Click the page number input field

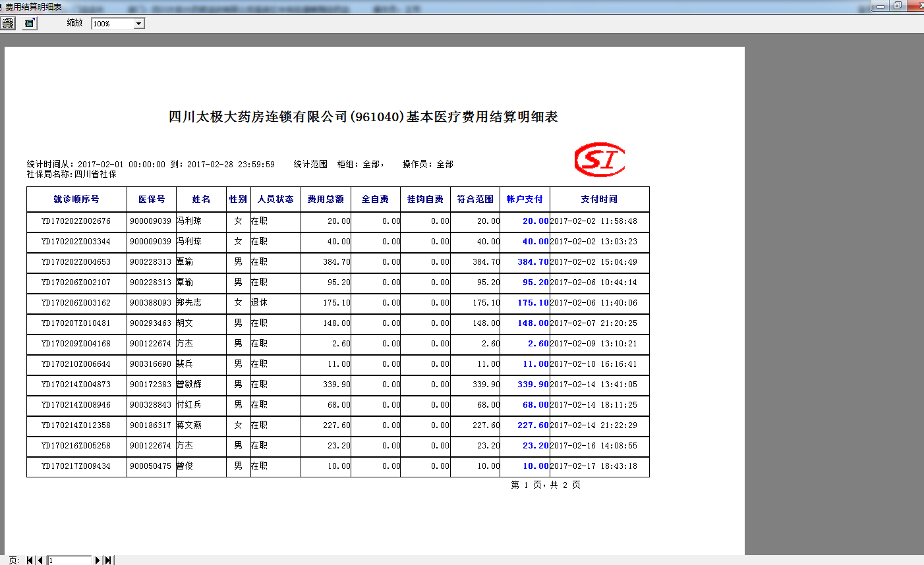click(x=69, y=560)
